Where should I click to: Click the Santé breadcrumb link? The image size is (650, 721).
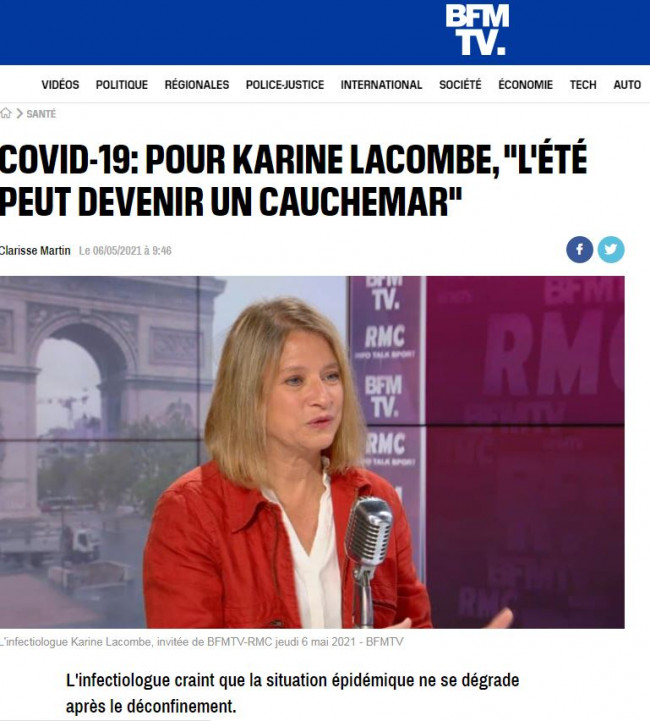tap(41, 114)
